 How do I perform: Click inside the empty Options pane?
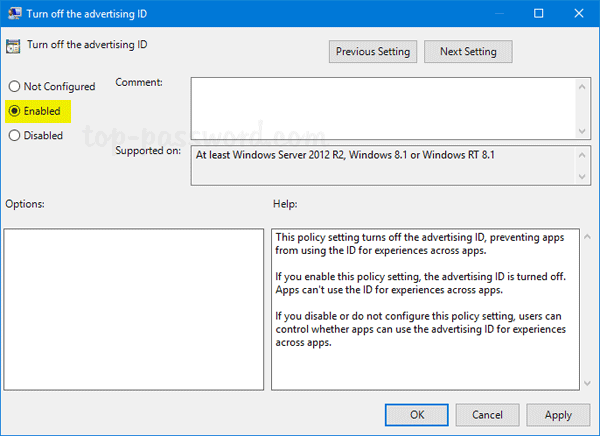click(x=133, y=308)
